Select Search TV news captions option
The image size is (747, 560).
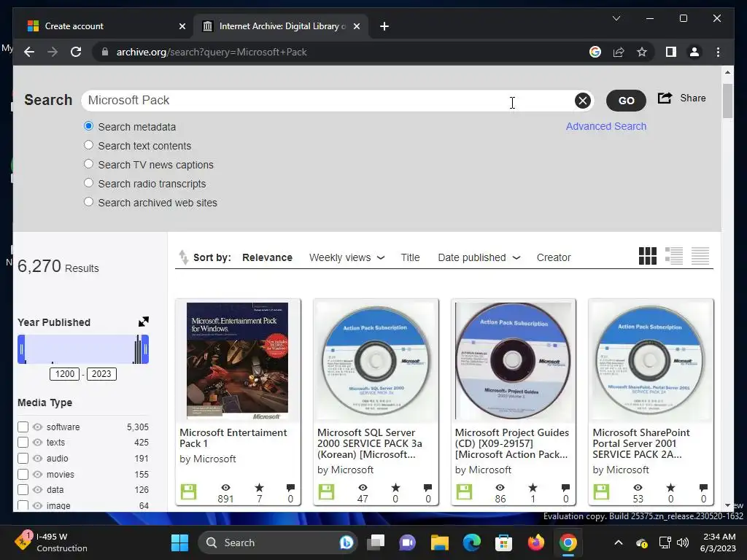point(88,164)
